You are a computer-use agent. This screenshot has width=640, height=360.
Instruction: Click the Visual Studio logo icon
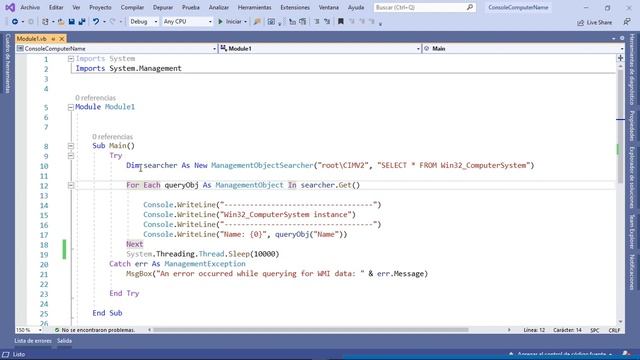point(10,7)
